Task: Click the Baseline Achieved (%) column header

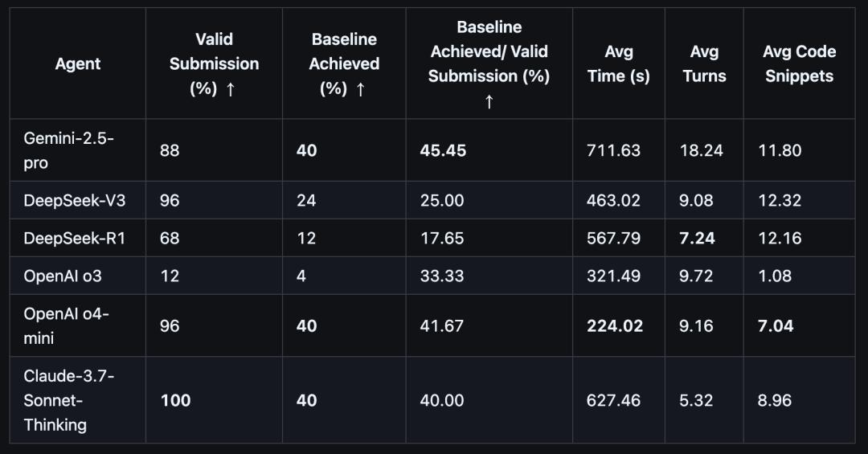Action: coord(344,63)
